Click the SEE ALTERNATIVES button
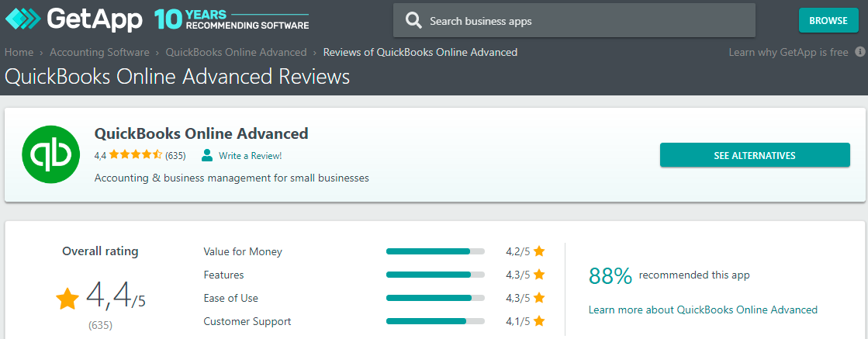This screenshot has width=868, height=339. click(755, 155)
